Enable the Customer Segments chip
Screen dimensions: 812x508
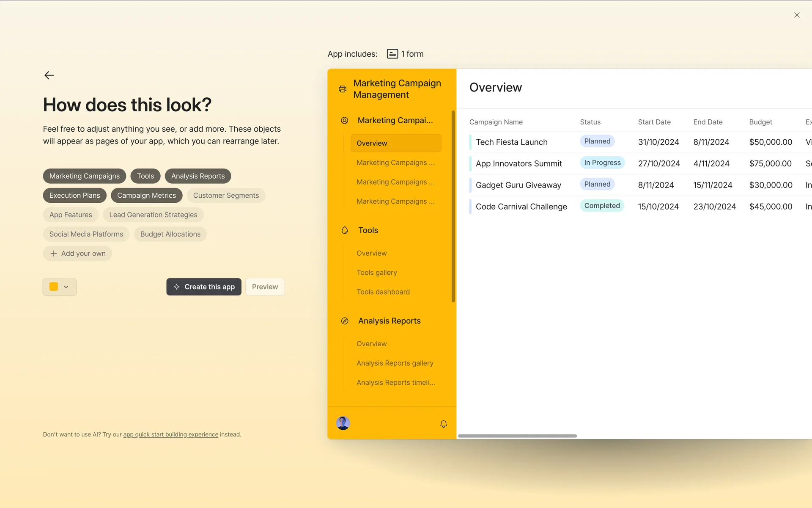click(x=226, y=196)
